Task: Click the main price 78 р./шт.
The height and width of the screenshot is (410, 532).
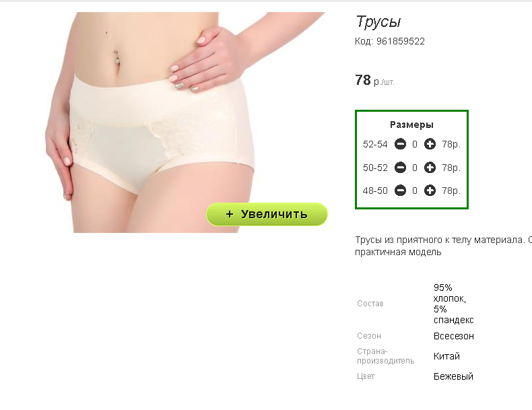Action: coord(374,80)
